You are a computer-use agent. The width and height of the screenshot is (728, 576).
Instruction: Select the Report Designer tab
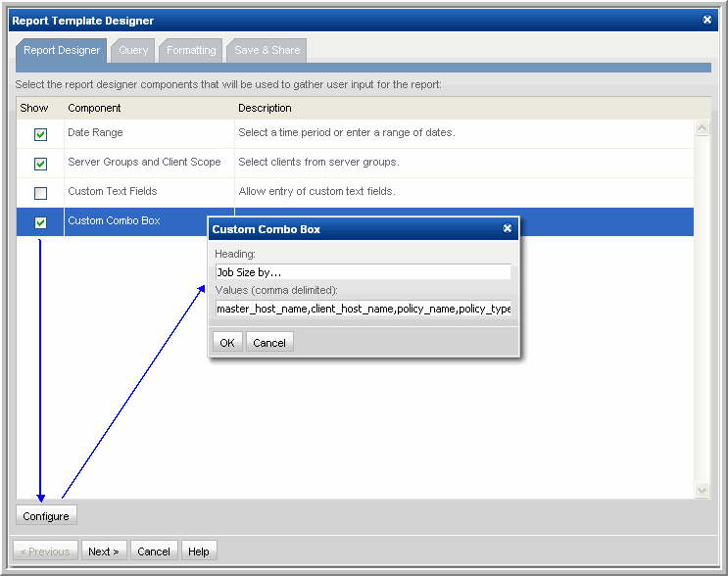coord(62,50)
